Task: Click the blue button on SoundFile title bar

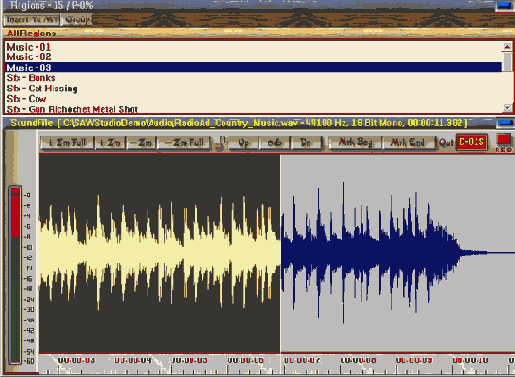Action: click(x=505, y=123)
